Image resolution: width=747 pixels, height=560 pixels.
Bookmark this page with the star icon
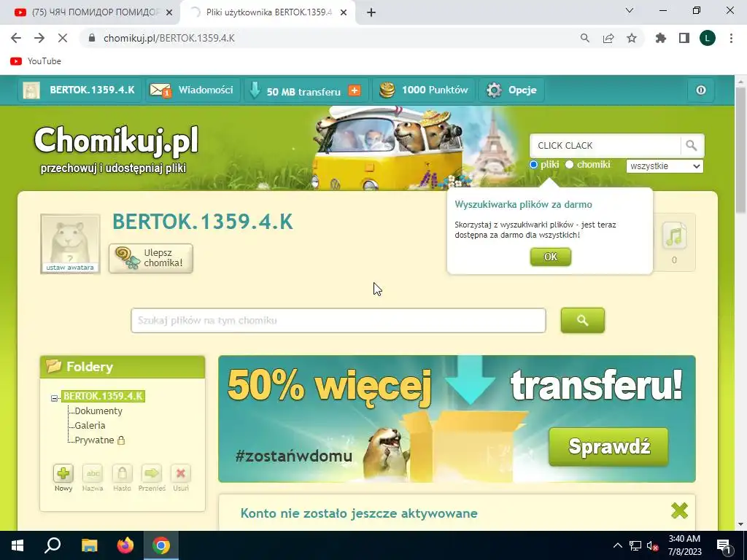[632, 38]
